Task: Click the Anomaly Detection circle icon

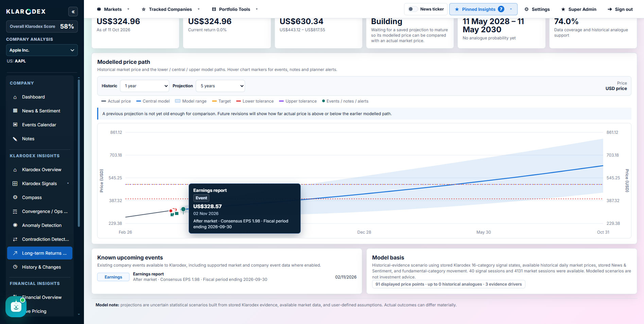Action: click(15, 225)
